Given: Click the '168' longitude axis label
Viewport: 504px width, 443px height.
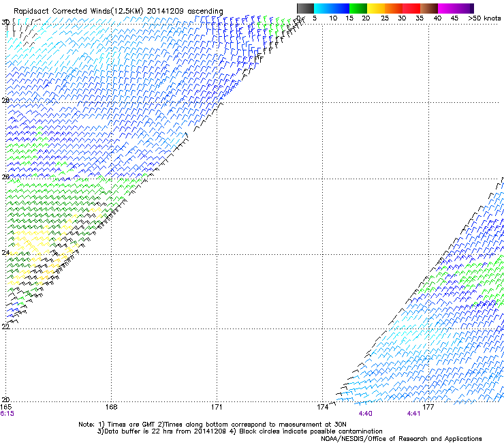Looking at the screenshot, I should [111, 407].
